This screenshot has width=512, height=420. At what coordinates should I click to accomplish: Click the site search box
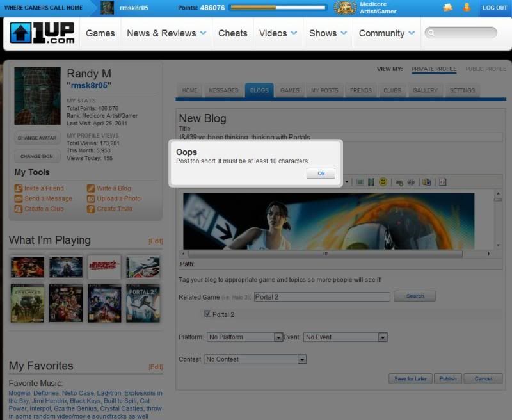[461, 33]
